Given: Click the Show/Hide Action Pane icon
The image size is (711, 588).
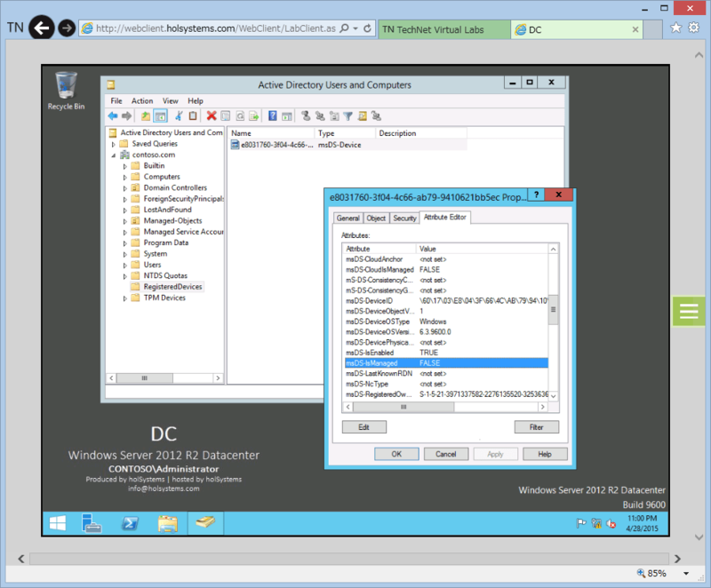Looking at the screenshot, I should point(287,116).
